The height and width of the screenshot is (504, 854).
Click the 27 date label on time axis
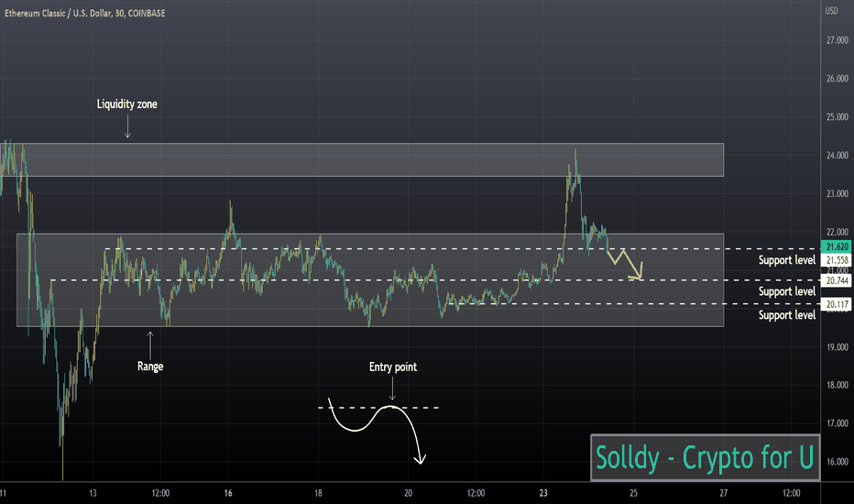pyautogui.click(x=723, y=493)
